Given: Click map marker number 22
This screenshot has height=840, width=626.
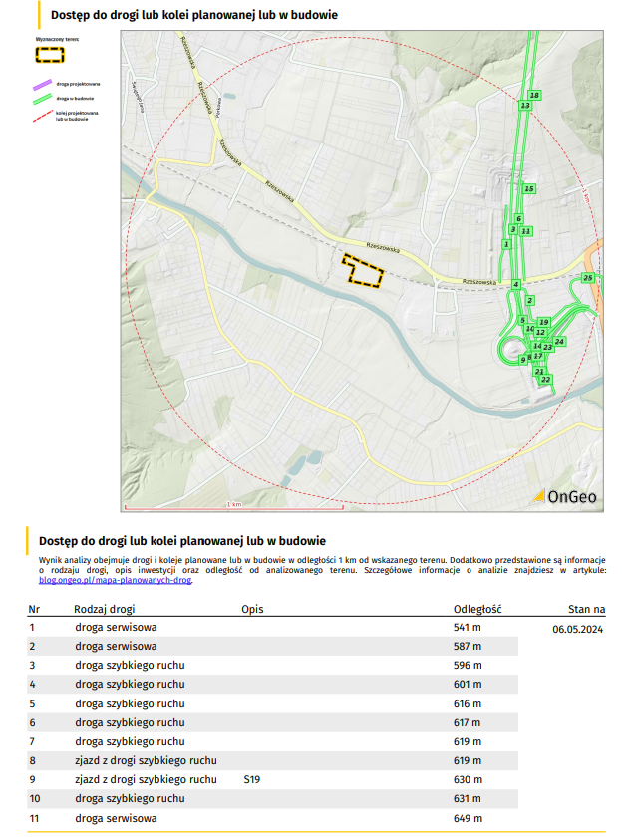Looking at the screenshot, I should pos(545,380).
